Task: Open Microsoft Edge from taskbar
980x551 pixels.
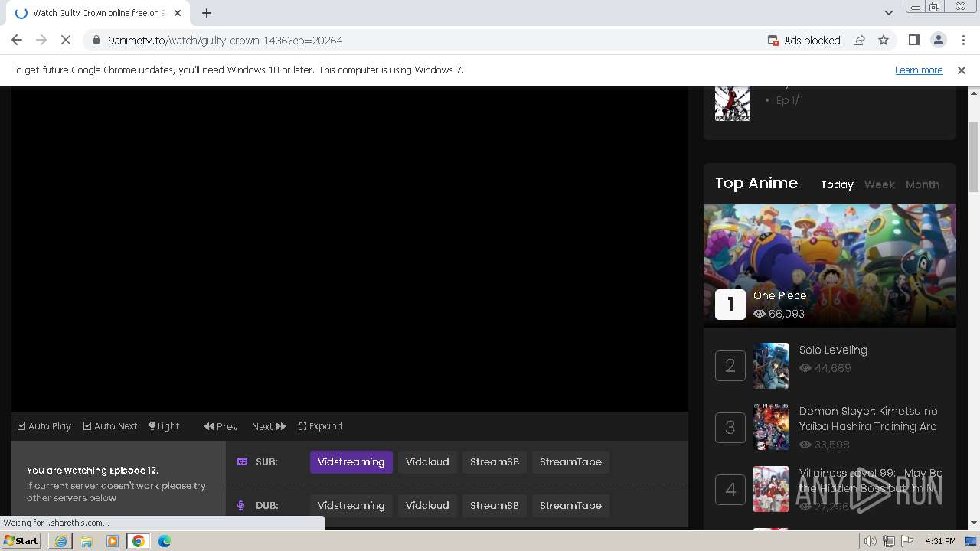Action: point(165,541)
